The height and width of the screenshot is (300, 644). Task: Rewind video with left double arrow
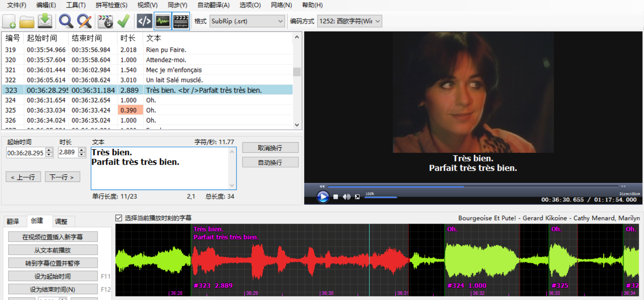(x=322, y=186)
